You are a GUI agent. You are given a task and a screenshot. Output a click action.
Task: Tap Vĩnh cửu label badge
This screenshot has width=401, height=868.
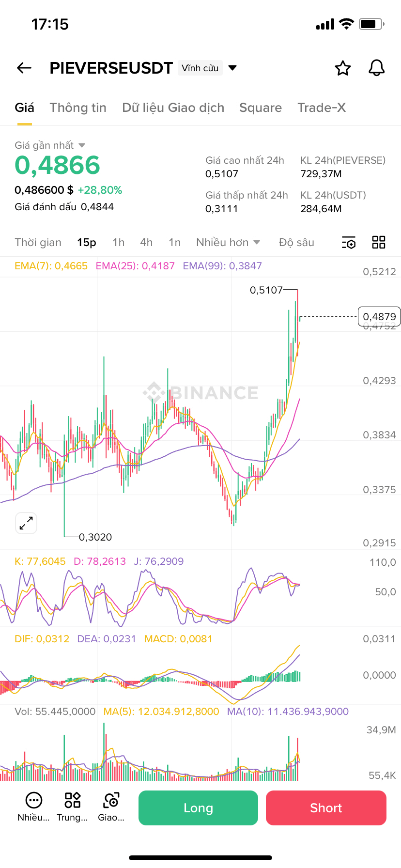pyautogui.click(x=200, y=68)
